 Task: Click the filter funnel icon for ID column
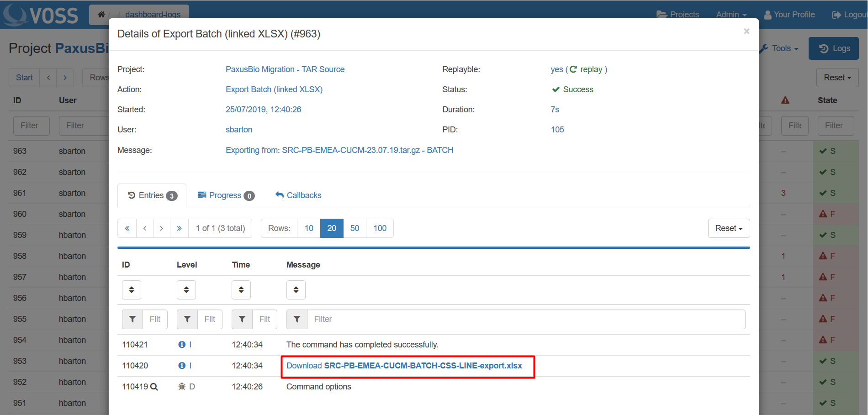(132, 319)
